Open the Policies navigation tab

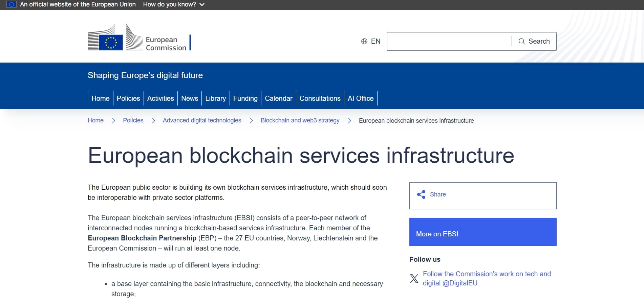(128, 98)
